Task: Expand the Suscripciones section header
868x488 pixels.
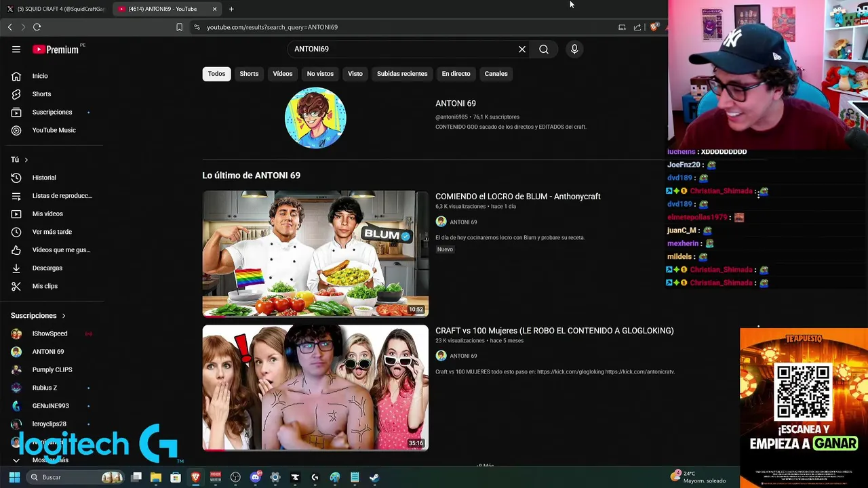Action: coord(39,316)
